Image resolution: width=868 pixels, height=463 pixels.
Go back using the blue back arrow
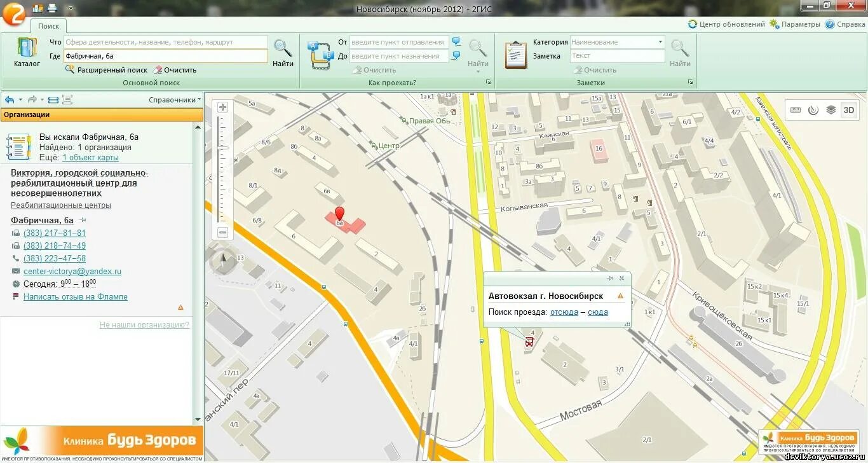(x=10, y=100)
